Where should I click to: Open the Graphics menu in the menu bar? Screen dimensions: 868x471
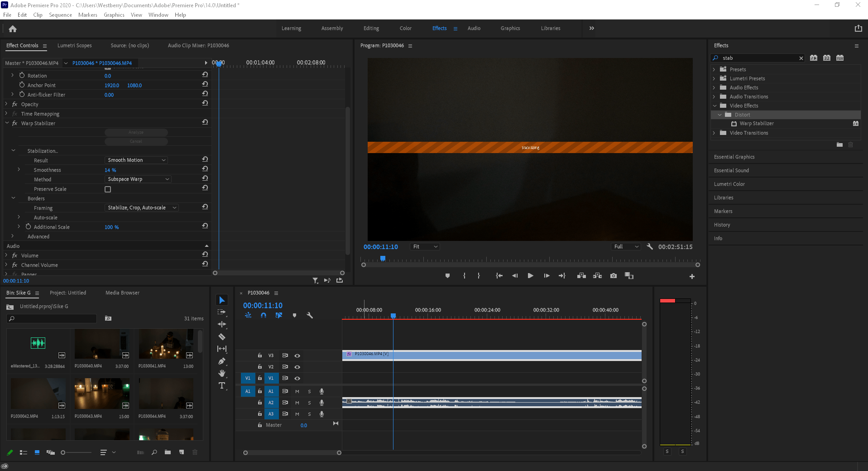point(114,14)
